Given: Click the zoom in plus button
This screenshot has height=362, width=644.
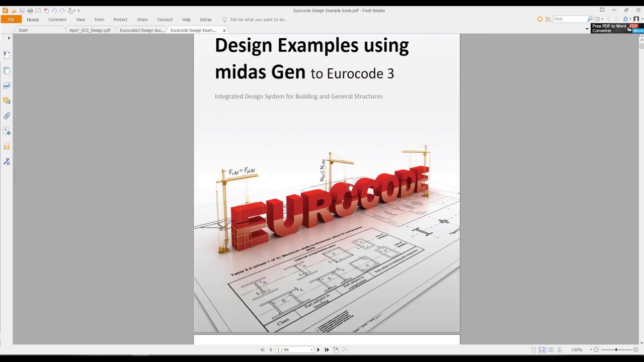Looking at the screenshot, I should (x=635, y=349).
